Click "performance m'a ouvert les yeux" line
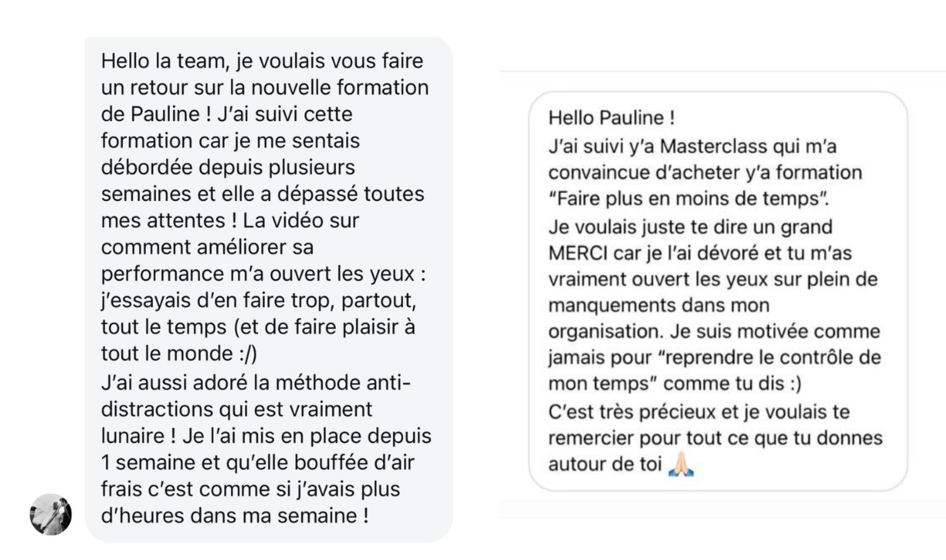946x560 pixels. pyautogui.click(x=257, y=274)
